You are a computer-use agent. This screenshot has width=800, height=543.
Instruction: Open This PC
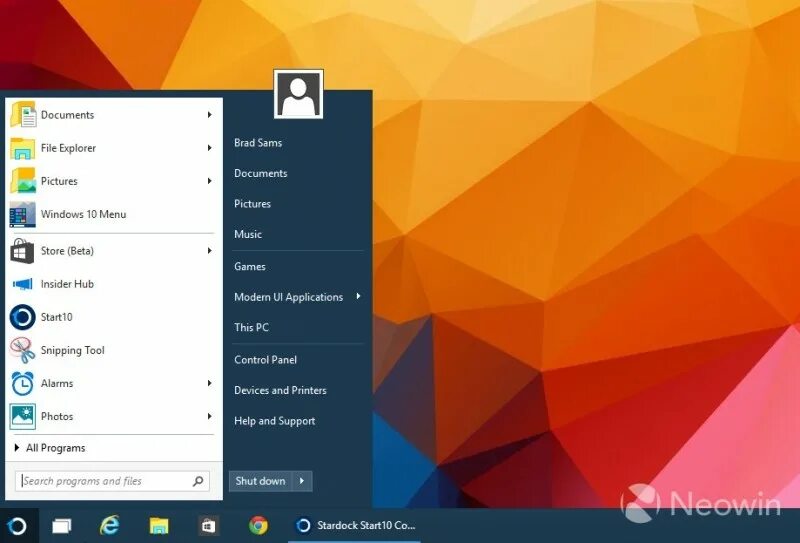252,328
